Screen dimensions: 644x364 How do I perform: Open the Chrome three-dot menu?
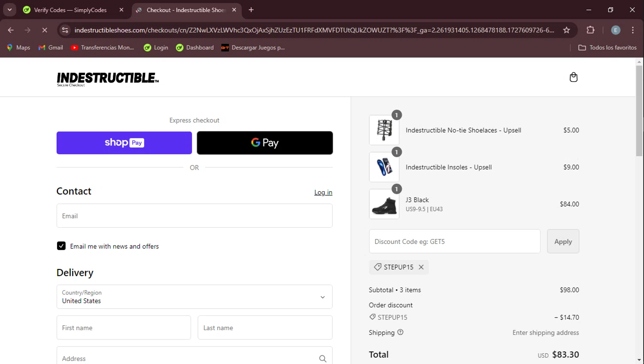click(x=633, y=30)
